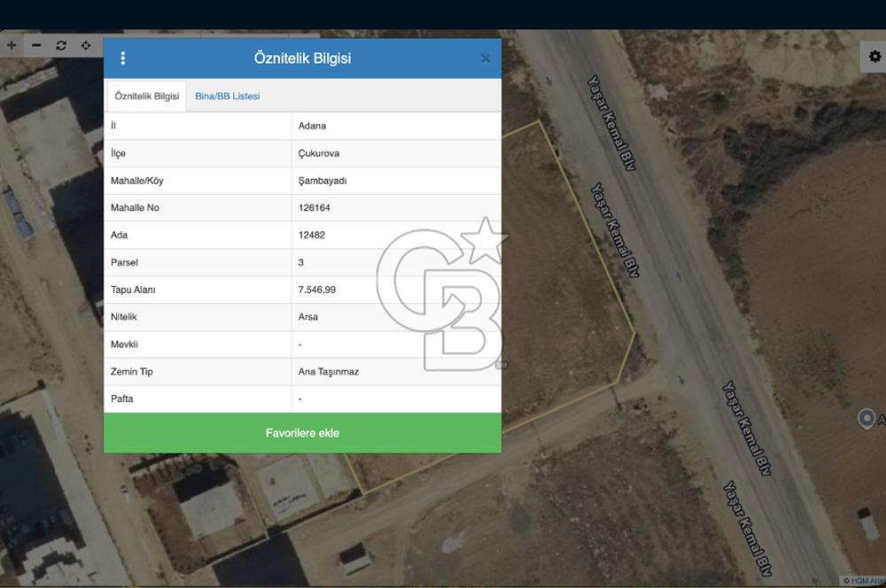Click the Parsel value 3
886x588 pixels.
tap(300, 263)
